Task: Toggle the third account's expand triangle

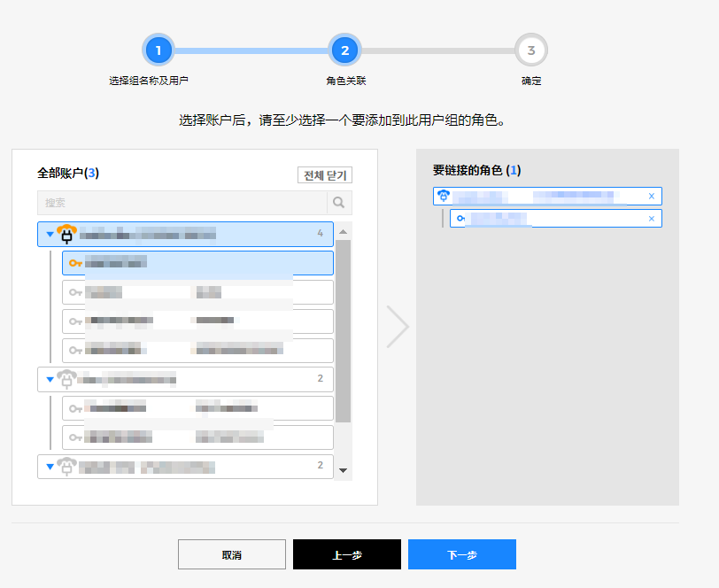Action: (x=50, y=466)
